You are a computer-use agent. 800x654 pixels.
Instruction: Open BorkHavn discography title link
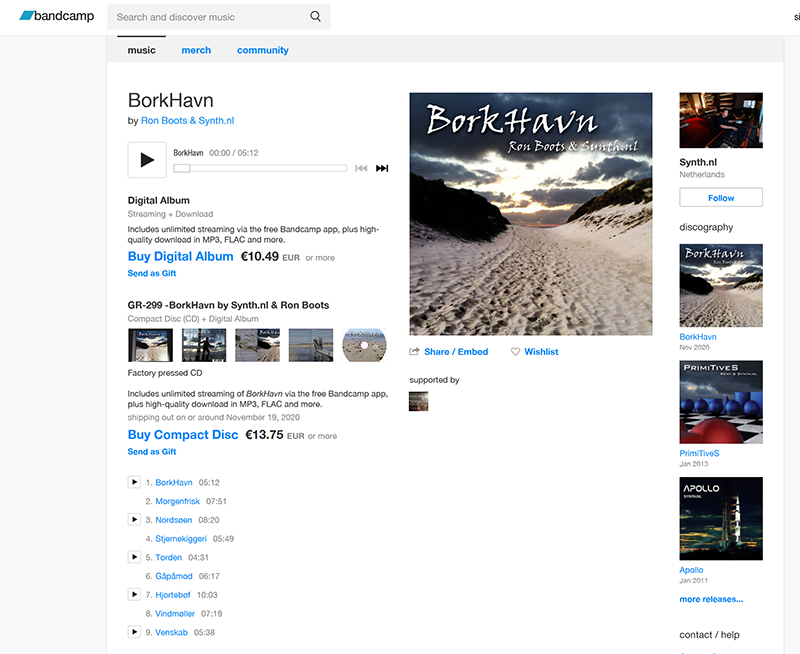point(697,337)
